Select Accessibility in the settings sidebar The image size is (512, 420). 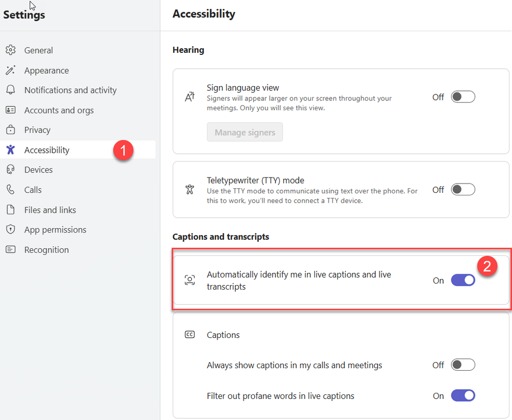47,150
